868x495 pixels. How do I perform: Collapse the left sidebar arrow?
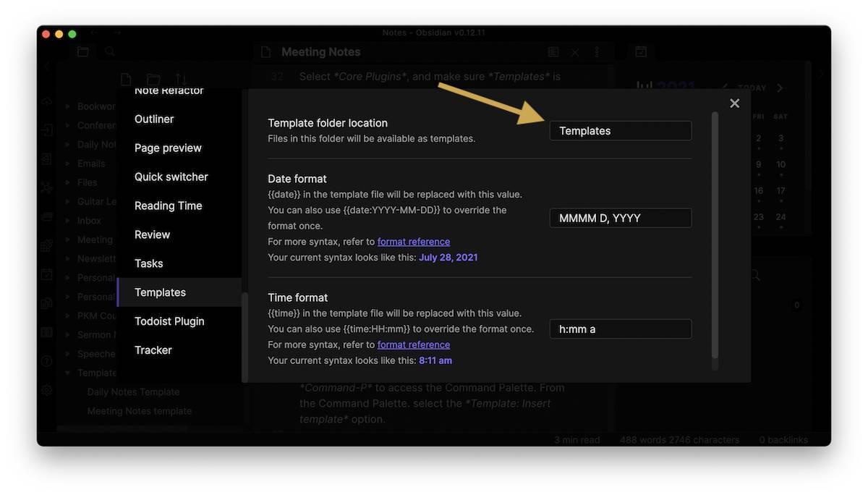point(46,66)
